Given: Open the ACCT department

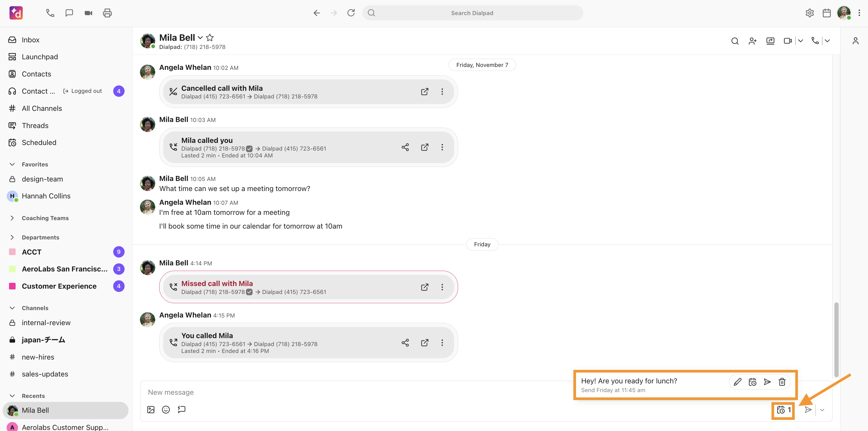Looking at the screenshot, I should (x=66, y=252).
